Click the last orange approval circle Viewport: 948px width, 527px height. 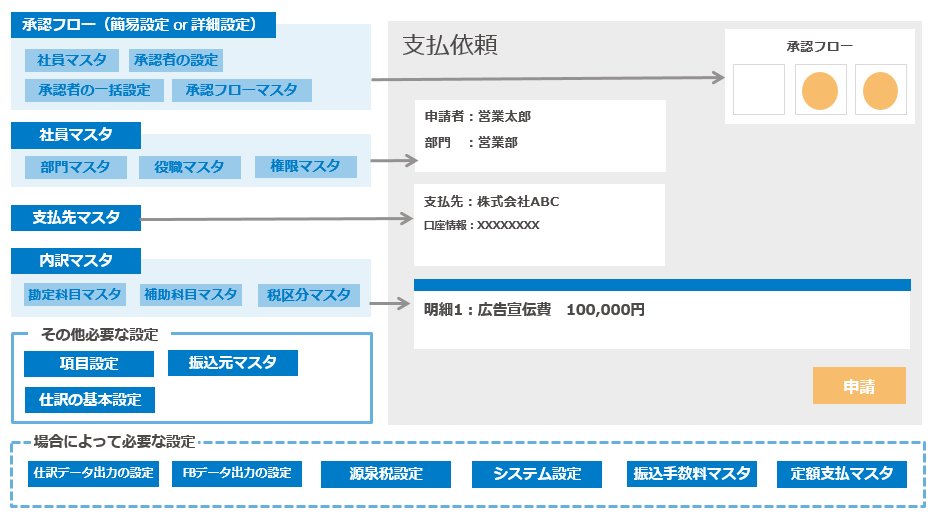click(x=880, y=90)
